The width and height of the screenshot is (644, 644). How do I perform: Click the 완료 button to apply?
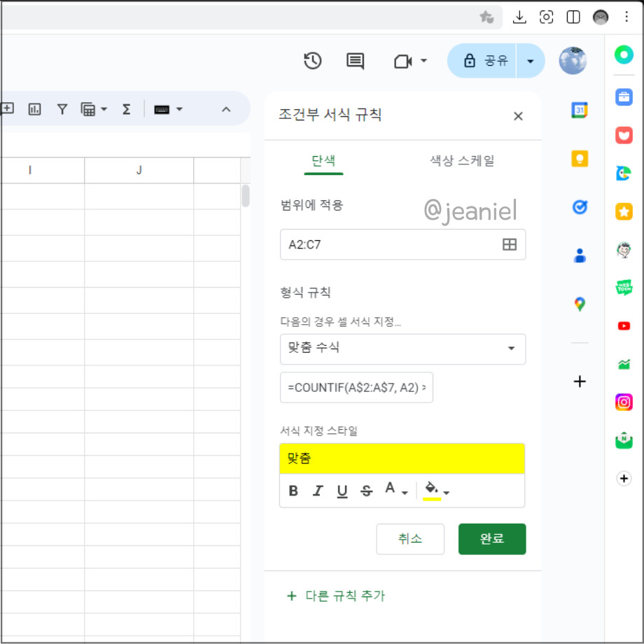pyautogui.click(x=492, y=539)
